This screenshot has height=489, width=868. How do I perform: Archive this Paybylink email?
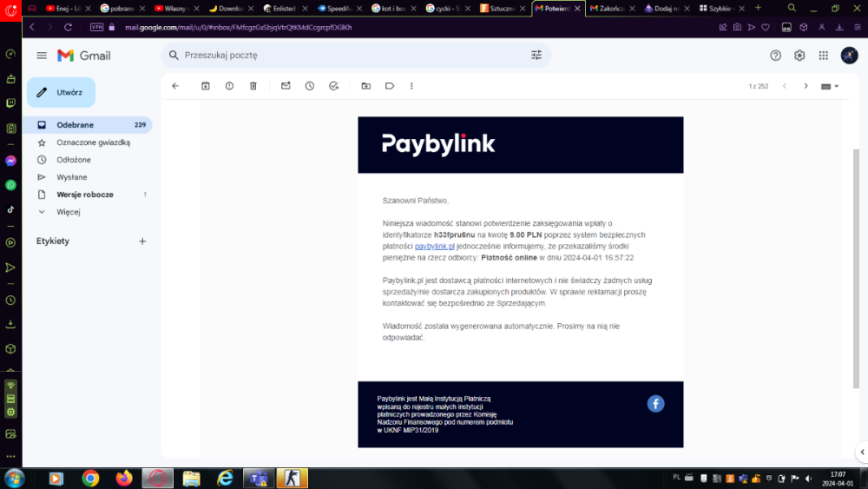(206, 86)
